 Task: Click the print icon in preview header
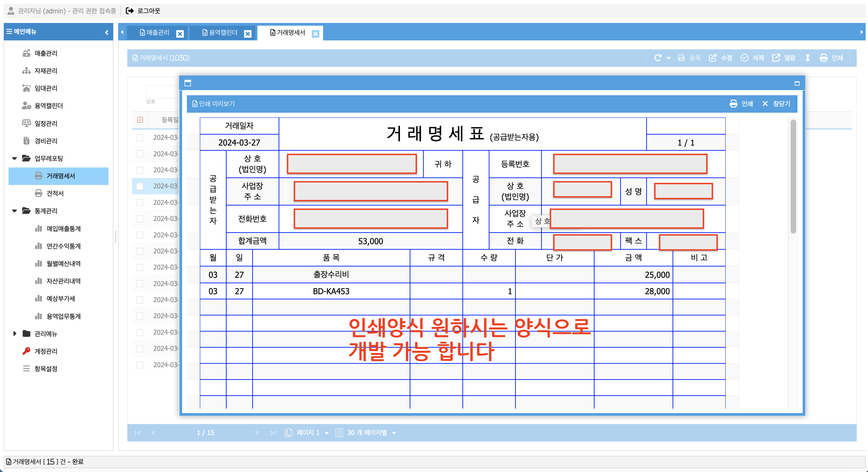pyautogui.click(x=733, y=103)
